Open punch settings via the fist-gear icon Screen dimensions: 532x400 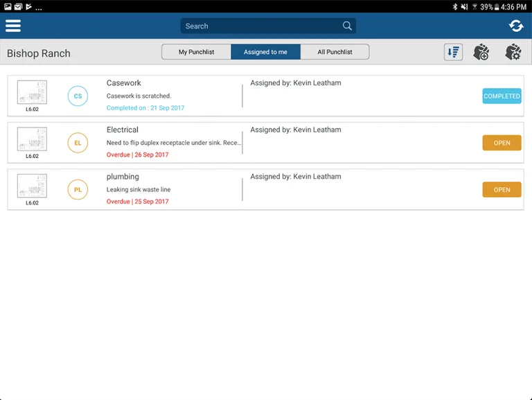pos(513,52)
